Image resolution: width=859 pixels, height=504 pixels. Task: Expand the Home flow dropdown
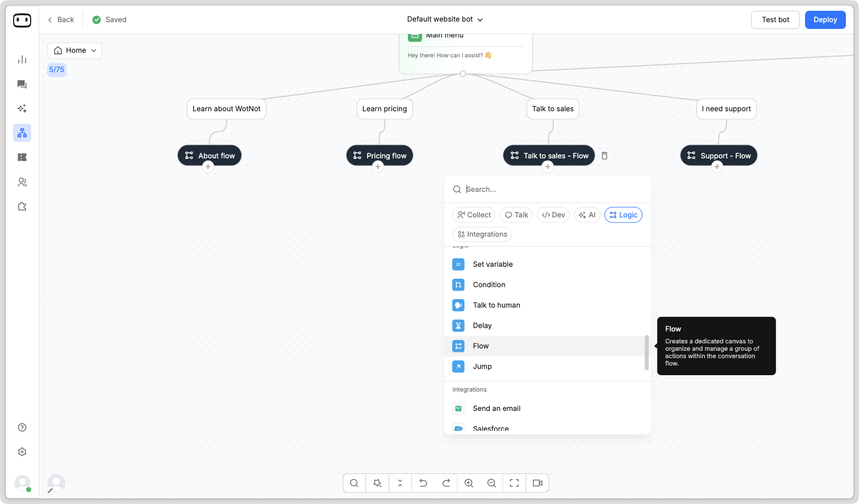point(74,51)
